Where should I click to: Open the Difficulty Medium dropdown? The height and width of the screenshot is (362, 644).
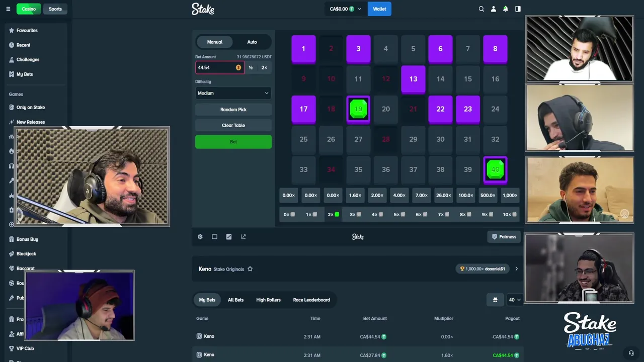point(233,93)
